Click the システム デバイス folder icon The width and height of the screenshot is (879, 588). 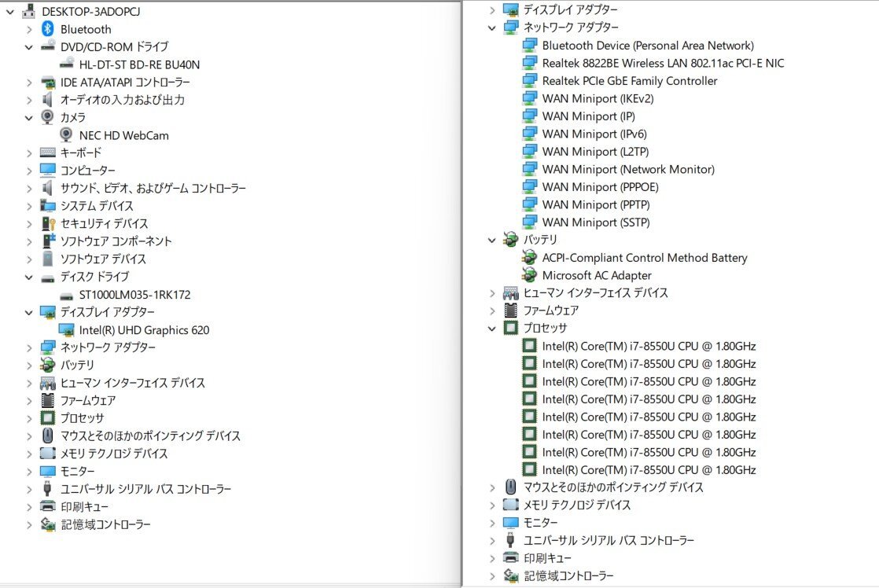pyautogui.click(x=48, y=205)
